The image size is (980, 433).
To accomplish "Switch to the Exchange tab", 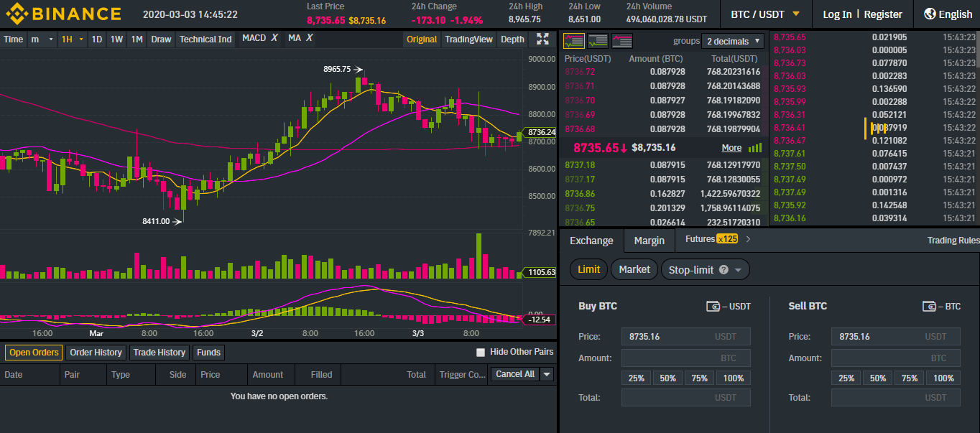I will point(591,241).
